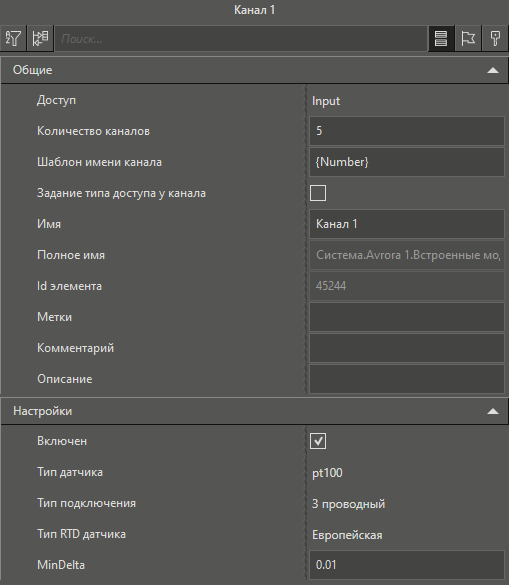Click the Комментарий input field
The width and height of the screenshot is (509, 585).
[407, 348]
